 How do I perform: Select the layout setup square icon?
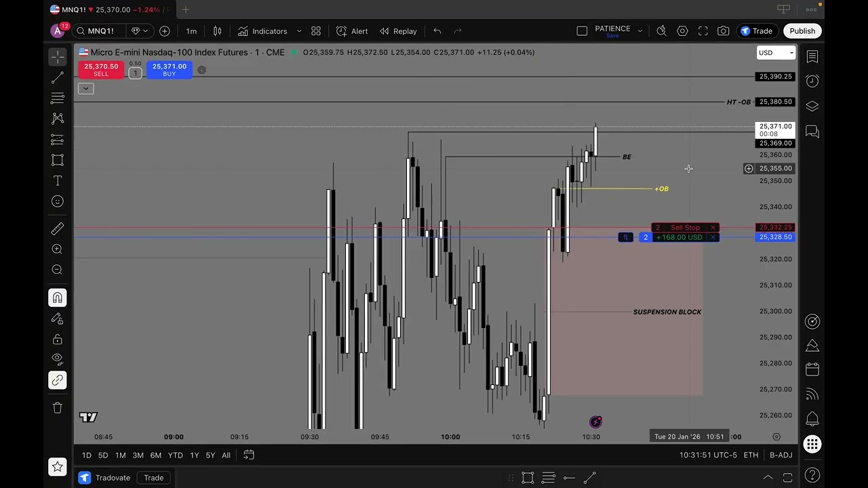tap(582, 31)
